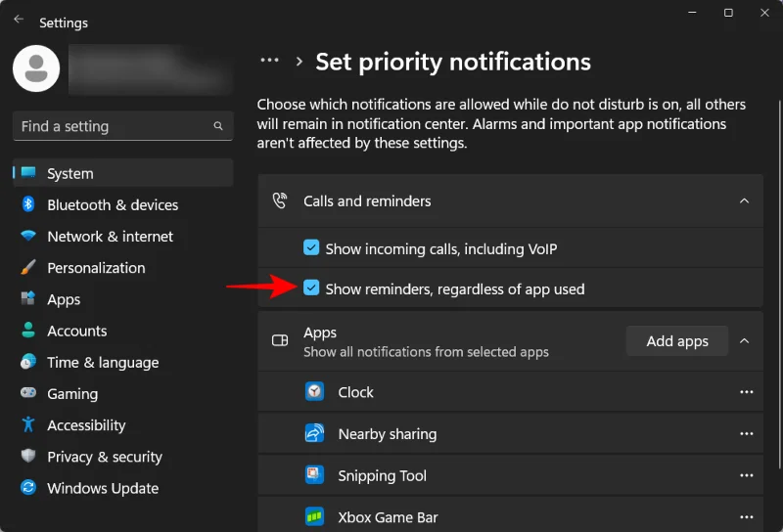Viewport: 783px width, 532px height.
Task: Open Personalization settings
Action: click(123, 268)
